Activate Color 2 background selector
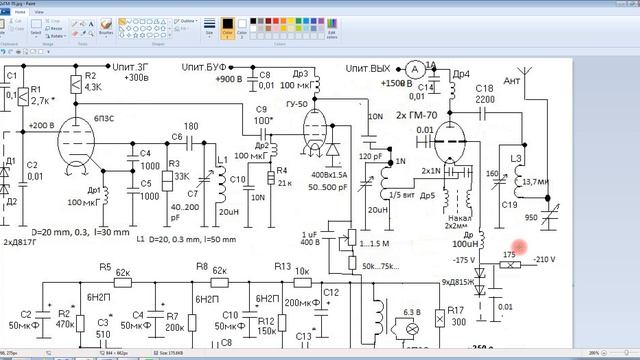This screenshot has width=640, height=360. tap(242, 29)
